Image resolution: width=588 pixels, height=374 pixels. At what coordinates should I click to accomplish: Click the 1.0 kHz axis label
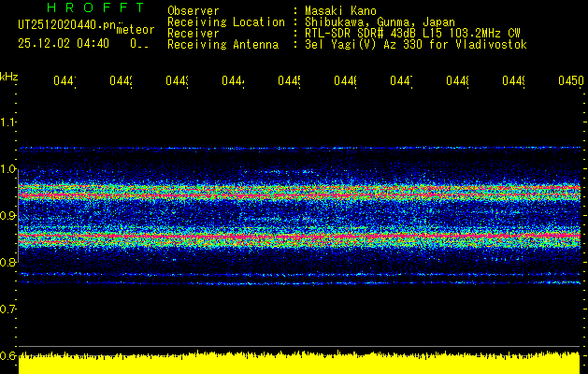(x=7, y=169)
